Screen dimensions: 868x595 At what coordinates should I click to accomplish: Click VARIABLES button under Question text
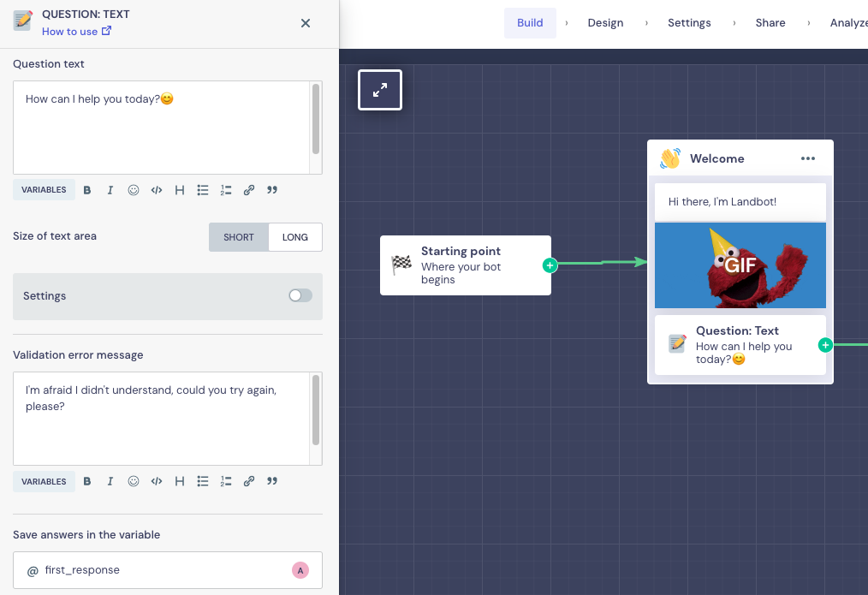point(44,190)
